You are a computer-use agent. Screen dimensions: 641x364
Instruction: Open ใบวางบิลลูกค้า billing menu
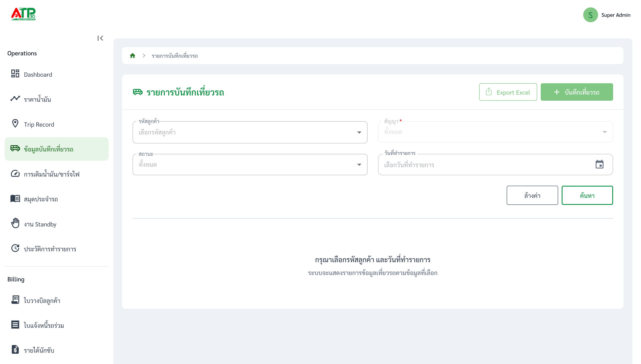(56, 300)
